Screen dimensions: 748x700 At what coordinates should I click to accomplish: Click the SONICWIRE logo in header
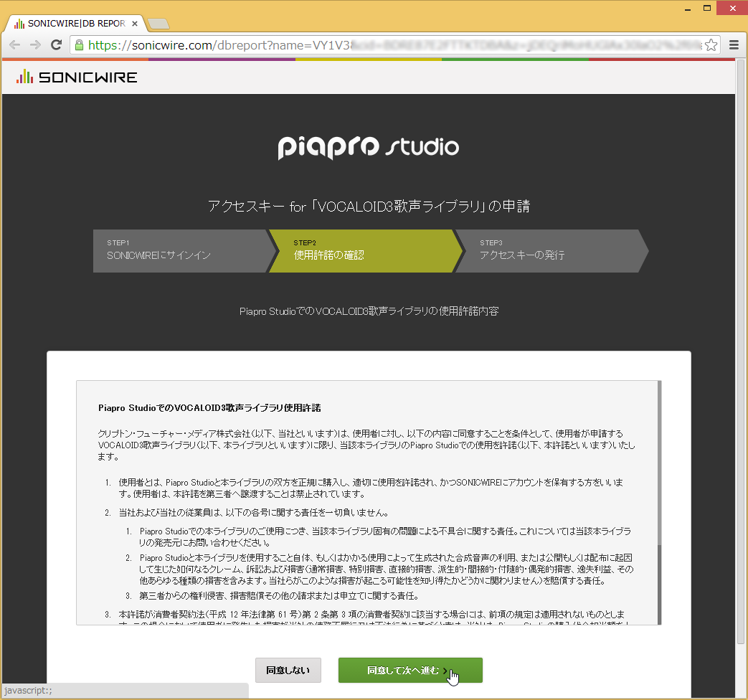pos(77,77)
